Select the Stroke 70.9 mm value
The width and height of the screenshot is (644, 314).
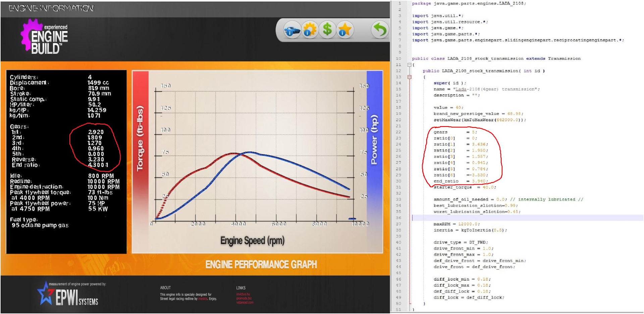coord(100,94)
